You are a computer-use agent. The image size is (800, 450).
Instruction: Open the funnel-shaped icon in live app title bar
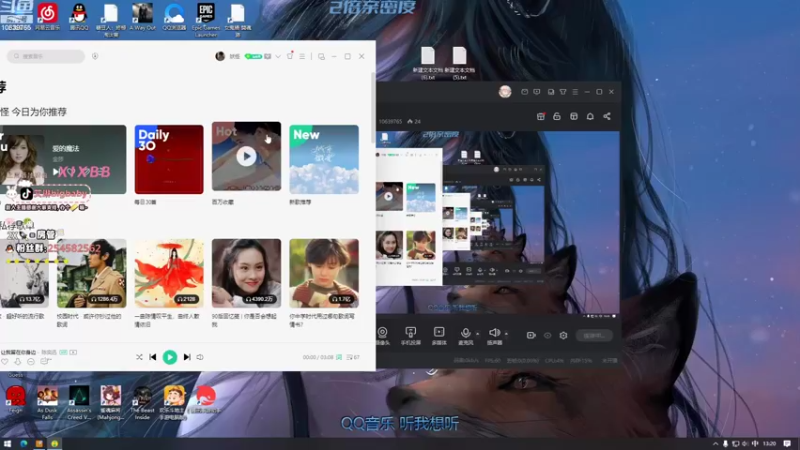click(563, 92)
